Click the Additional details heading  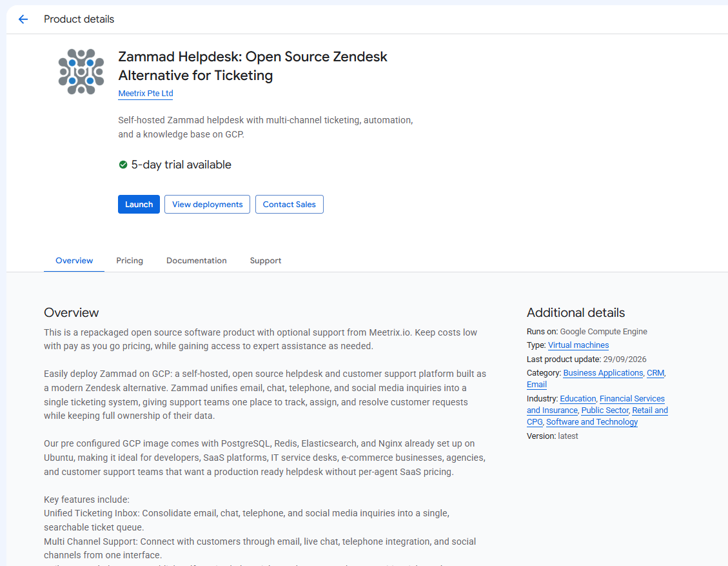click(576, 313)
